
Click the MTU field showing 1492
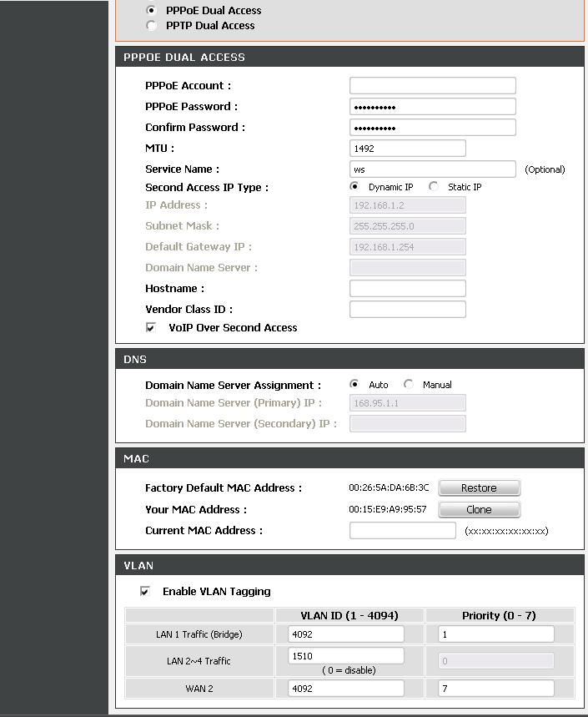click(x=407, y=149)
